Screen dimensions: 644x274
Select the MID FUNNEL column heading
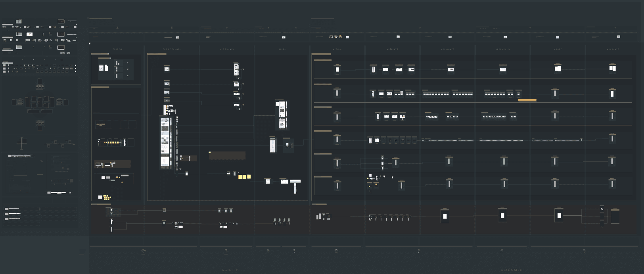click(227, 49)
